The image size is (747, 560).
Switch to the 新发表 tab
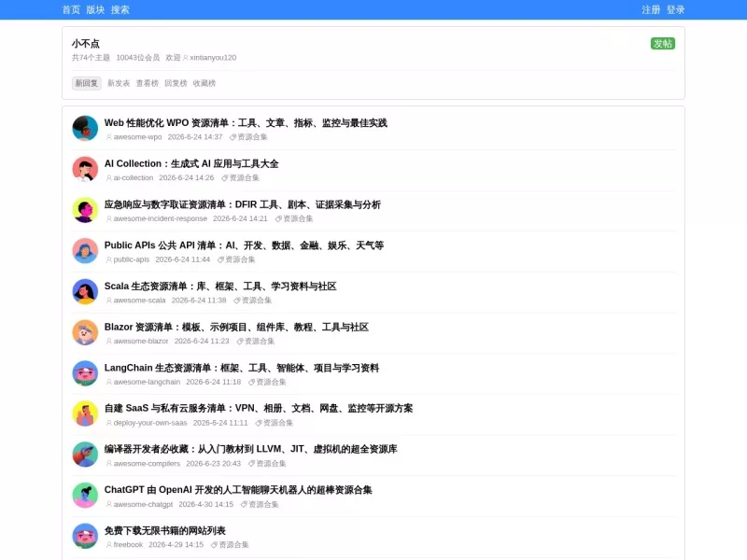coord(119,83)
